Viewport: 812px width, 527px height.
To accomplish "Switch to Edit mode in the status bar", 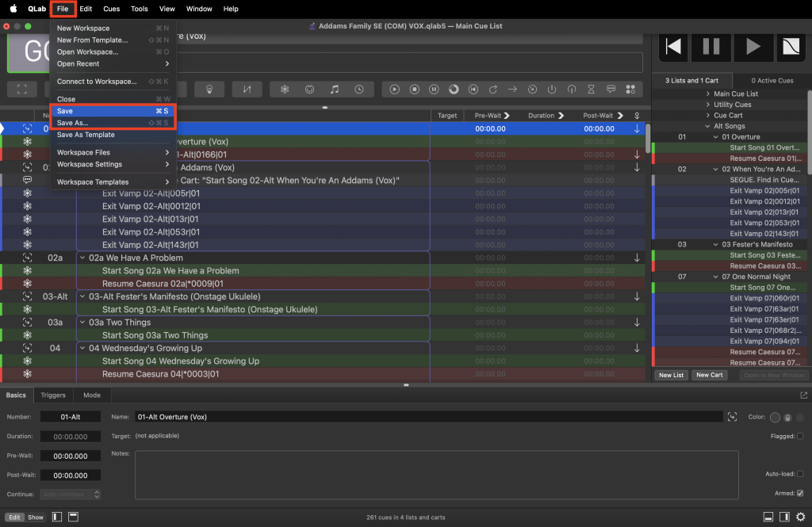I will coord(14,517).
